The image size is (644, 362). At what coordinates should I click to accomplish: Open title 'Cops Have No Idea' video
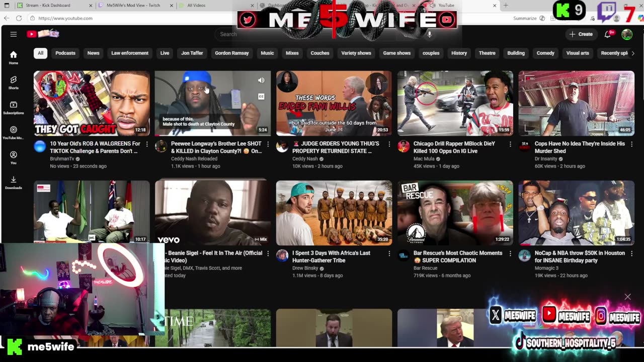(580, 147)
